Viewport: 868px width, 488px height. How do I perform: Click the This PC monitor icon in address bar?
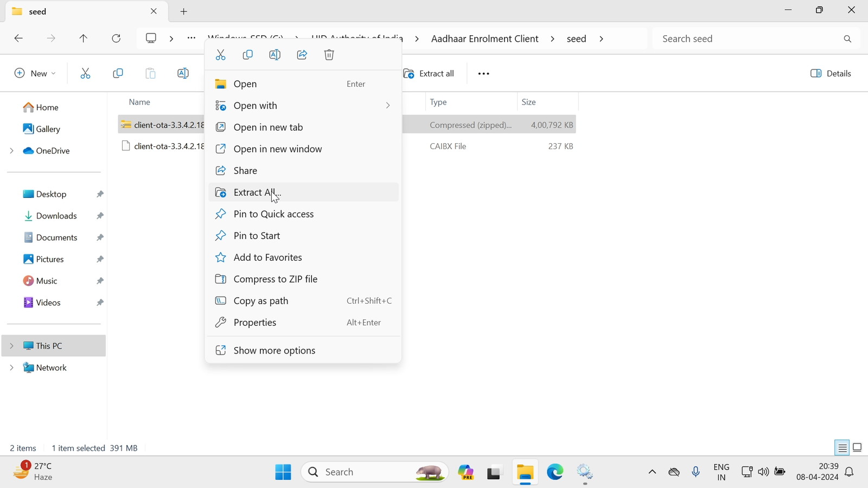[x=151, y=38]
